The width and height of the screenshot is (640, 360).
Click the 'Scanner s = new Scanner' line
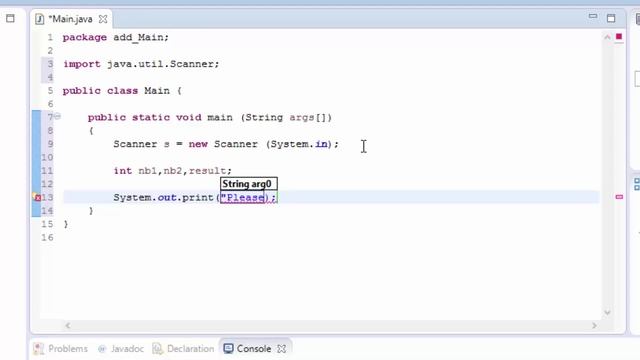pyautogui.click(x=226, y=144)
